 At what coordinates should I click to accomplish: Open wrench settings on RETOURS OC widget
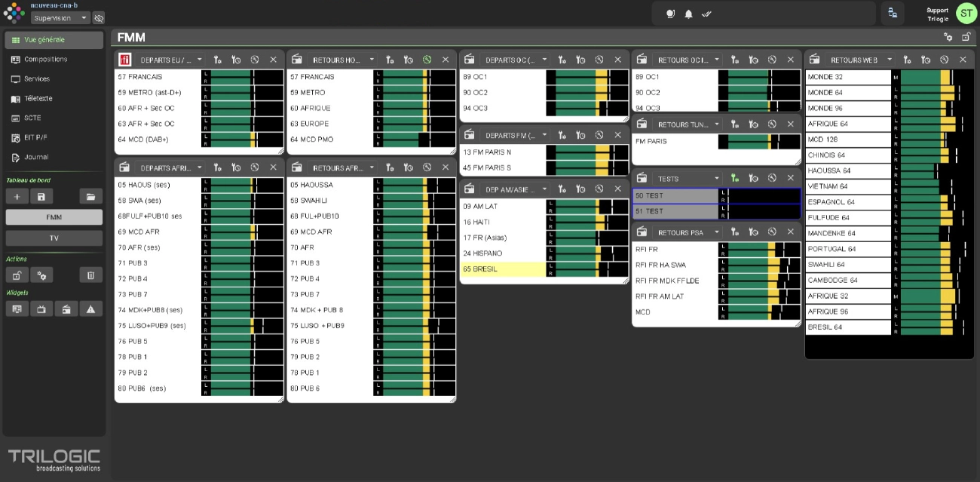pyautogui.click(x=735, y=60)
